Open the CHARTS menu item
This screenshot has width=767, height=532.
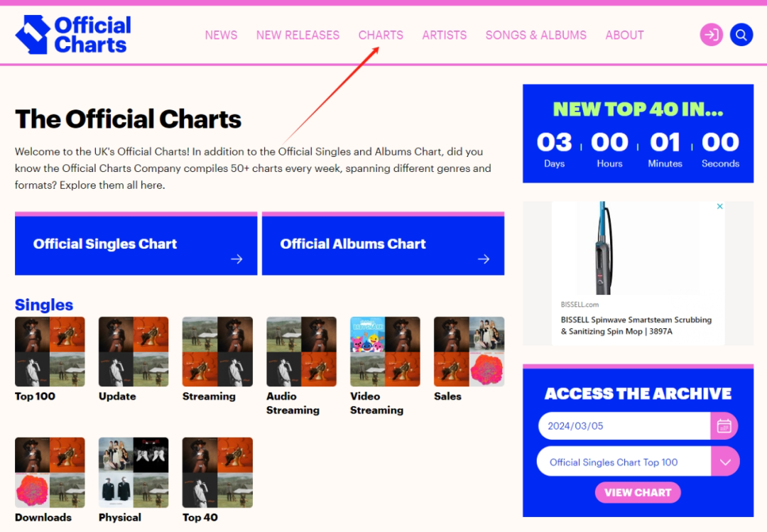click(x=381, y=36)
